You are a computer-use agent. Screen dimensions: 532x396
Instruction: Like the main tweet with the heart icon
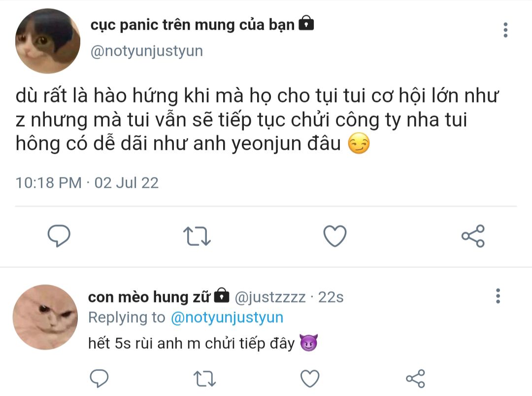[335, 236]
